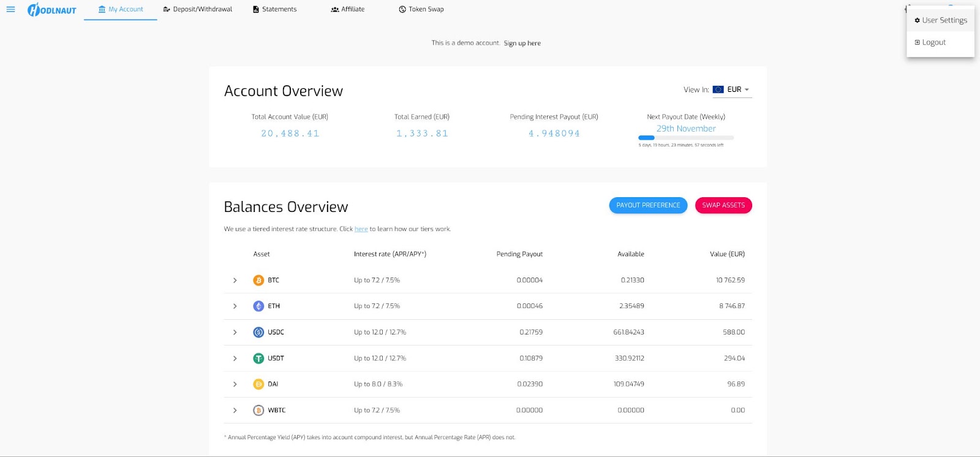
Task: Expand the USDC row
Action: (235, 333)
